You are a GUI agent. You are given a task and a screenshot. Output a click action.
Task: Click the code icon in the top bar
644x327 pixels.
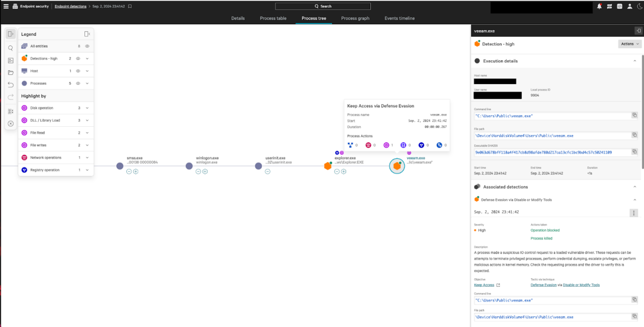pyautogui.click(x=619, y=7)
